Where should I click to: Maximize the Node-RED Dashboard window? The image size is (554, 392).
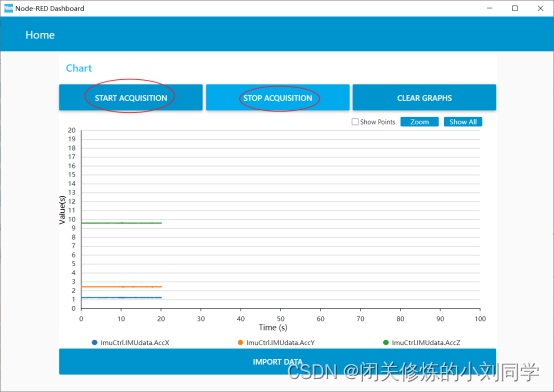[515, 8]
